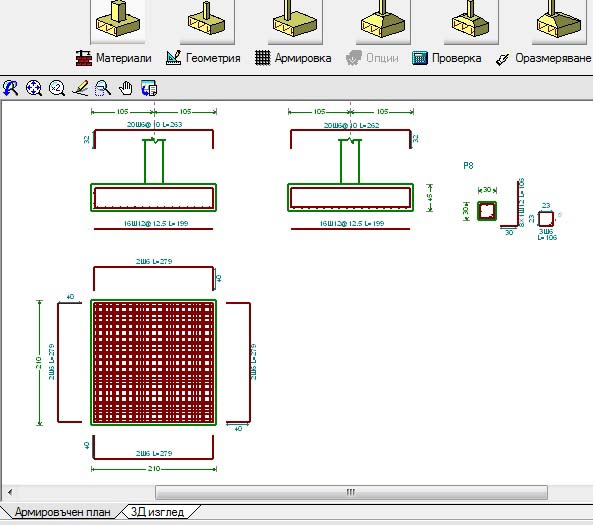Image resolution: width=595 pixels, height=525 pixels.
Task: Click the horizontal scrollbar thumb
Action: pos(351,492)
